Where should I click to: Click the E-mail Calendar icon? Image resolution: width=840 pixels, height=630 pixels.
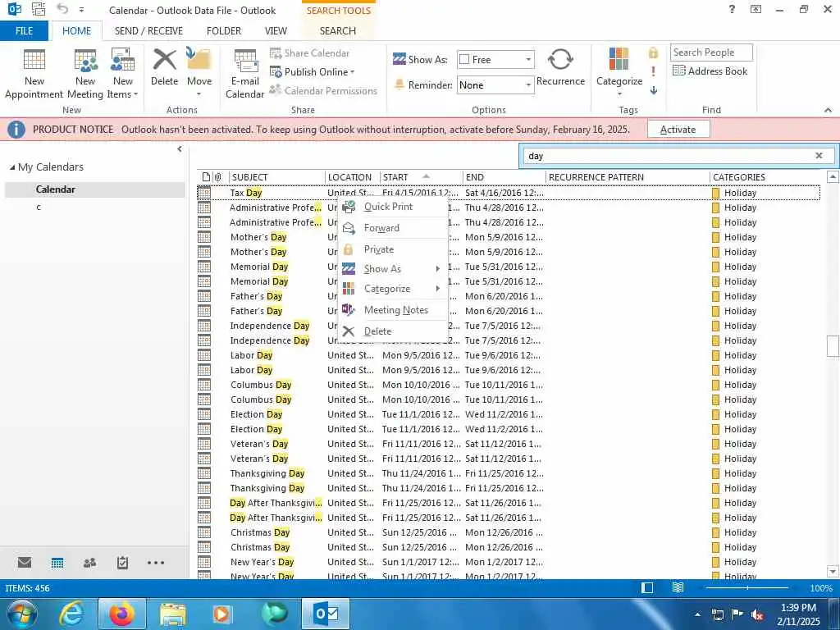pyautogui.click(x=244, y=73)
